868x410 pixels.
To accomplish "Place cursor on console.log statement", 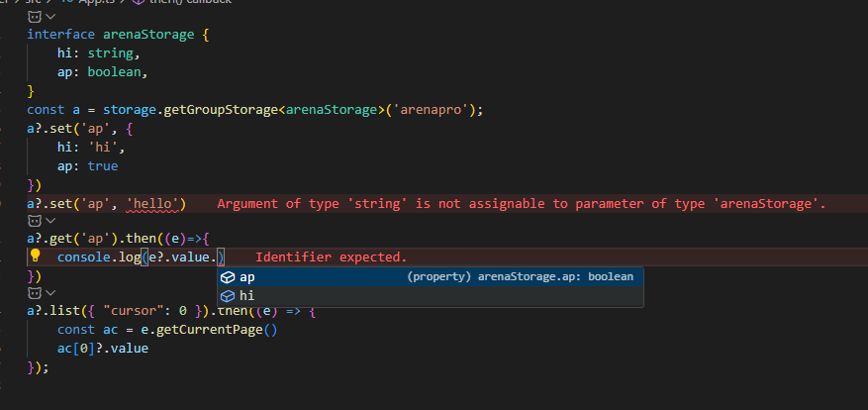I will (98, 257).
